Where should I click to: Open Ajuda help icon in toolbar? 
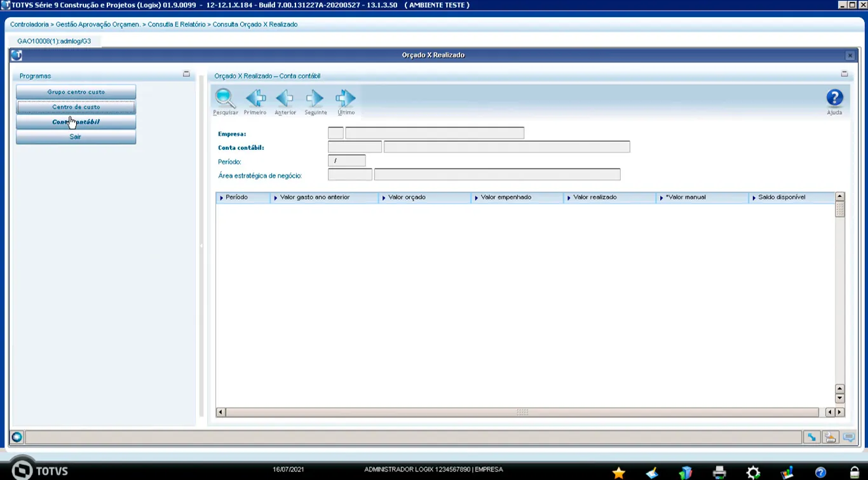pyautogui.click(x=834, y=98)
